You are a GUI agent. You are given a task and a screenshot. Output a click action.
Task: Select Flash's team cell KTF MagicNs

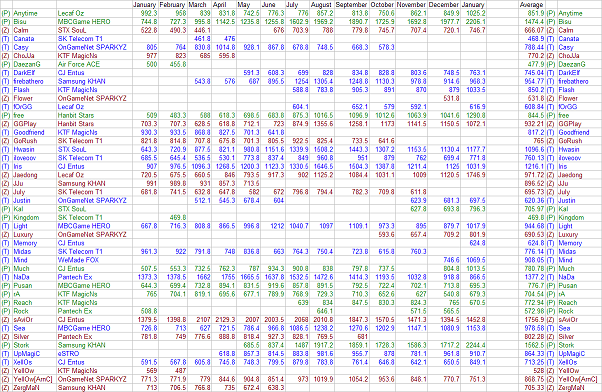click(x=77, y=89)
